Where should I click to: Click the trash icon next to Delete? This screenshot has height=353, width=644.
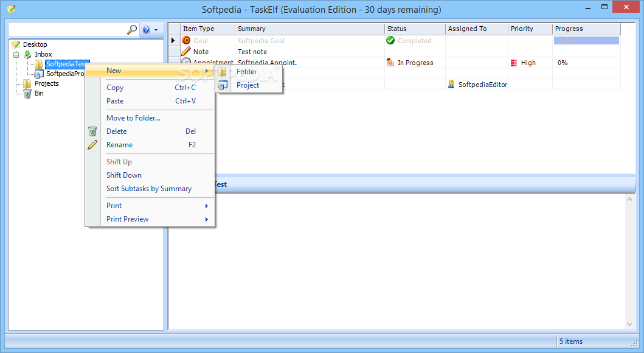coord(92,131)
